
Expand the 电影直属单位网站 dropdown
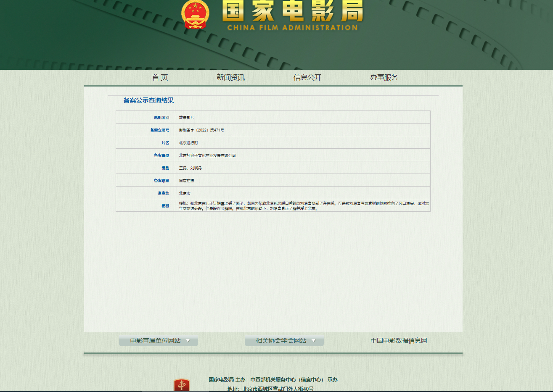pos(159,341)
